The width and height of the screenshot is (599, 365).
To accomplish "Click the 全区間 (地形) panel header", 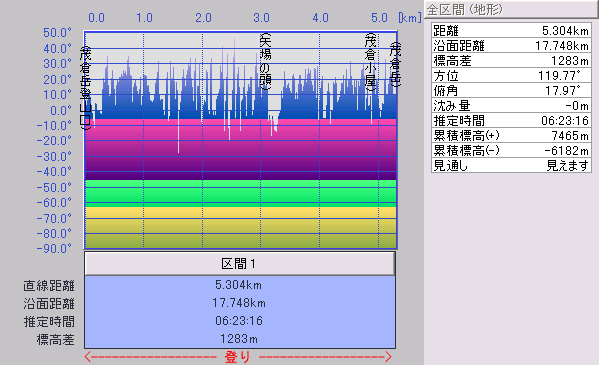I will click(512, 9).
